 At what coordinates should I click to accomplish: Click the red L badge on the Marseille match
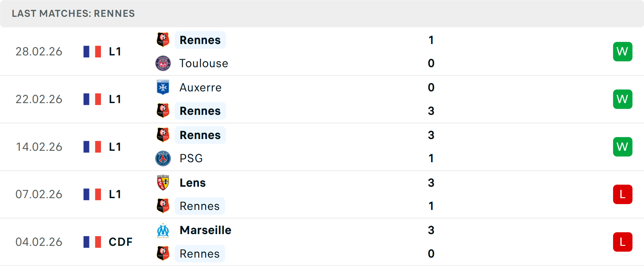point(623,242)
